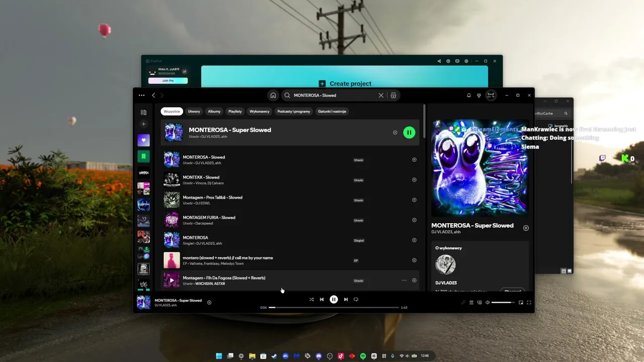Toggle shuffle in the player bar
The width and height of the screenshot is (644, 362).
pos(311,300)
